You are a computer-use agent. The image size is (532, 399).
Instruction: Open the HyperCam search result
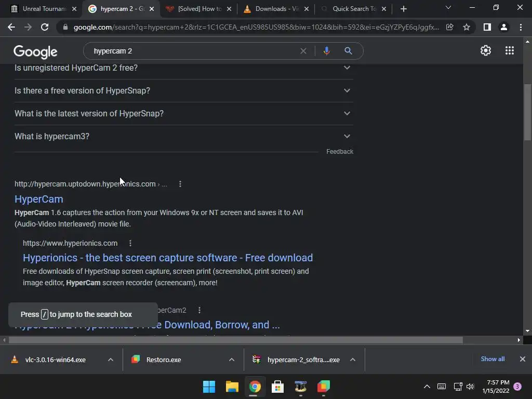coord(38,199)
